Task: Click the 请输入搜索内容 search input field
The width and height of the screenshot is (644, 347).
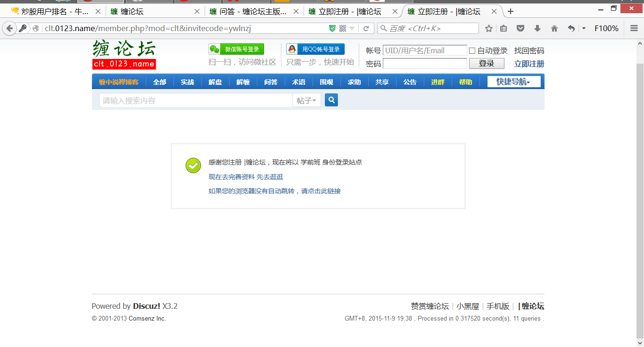Action: pyautogui.click(x=196, y=100)
